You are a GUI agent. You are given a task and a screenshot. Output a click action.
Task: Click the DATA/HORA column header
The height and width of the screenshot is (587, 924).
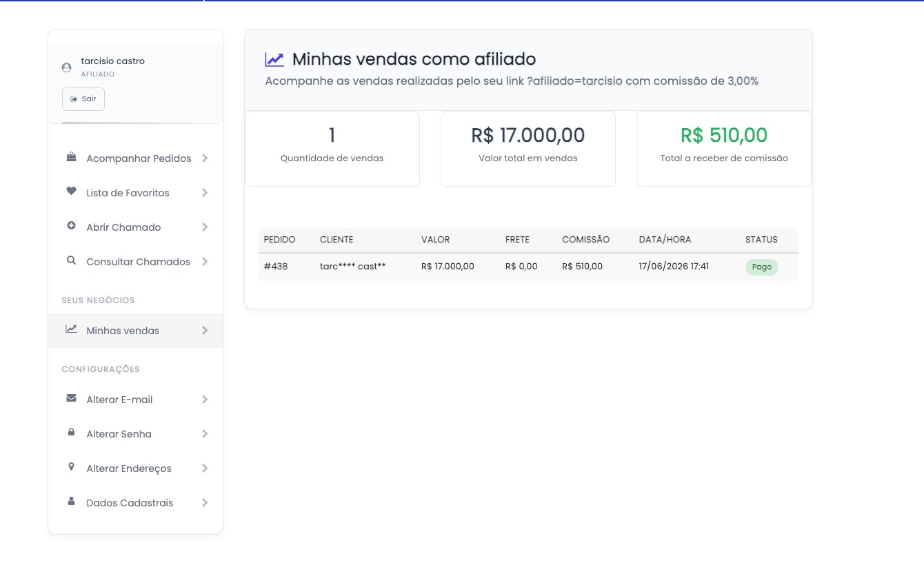665,240
